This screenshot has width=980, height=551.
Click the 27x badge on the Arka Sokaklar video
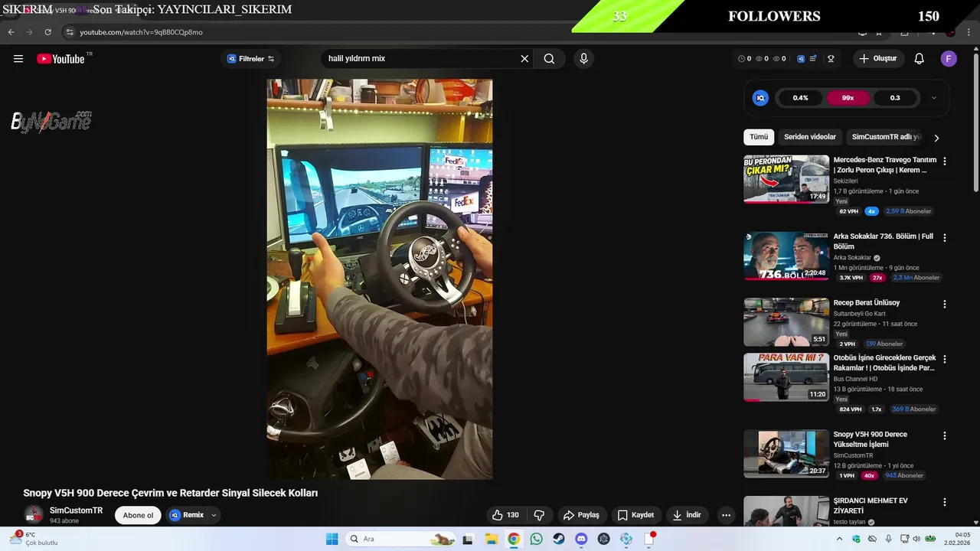point(877,278)
